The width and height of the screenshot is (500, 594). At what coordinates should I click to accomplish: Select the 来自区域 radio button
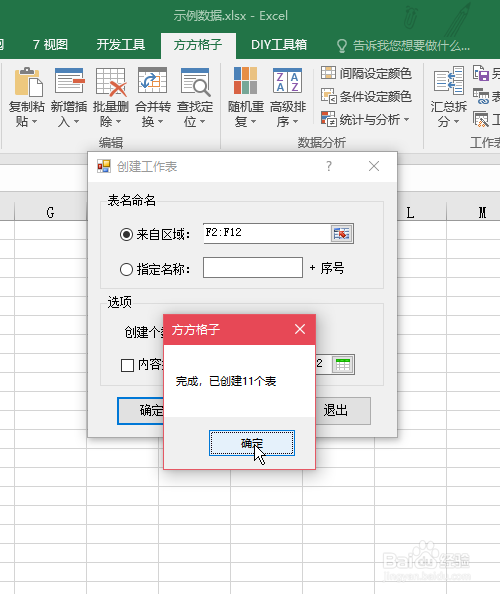(126, 234)
